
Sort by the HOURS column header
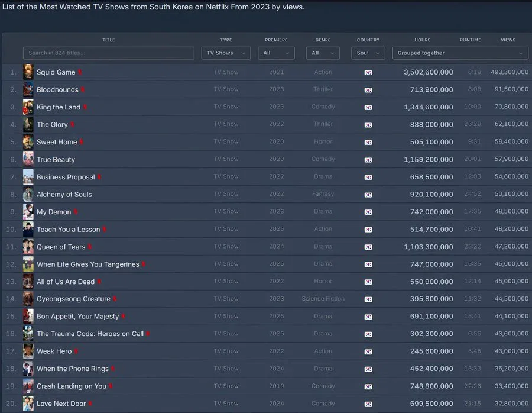(423, 40)
